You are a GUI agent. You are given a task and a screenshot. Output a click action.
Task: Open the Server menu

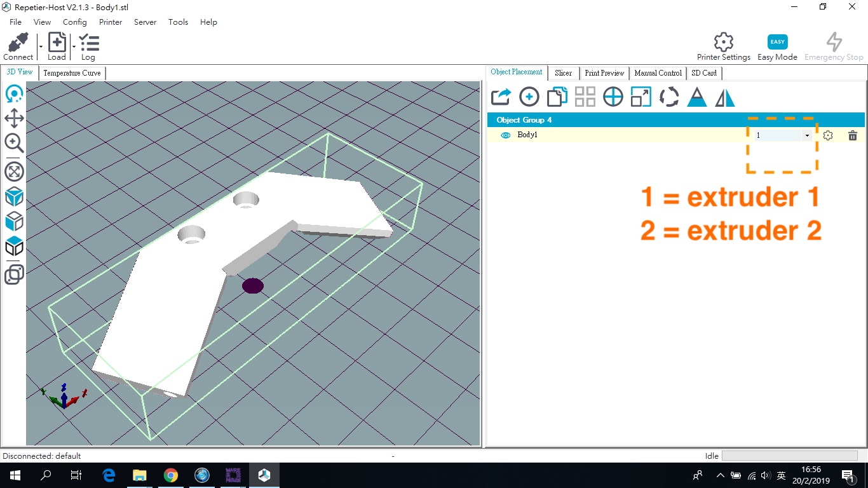click(146, 22)
